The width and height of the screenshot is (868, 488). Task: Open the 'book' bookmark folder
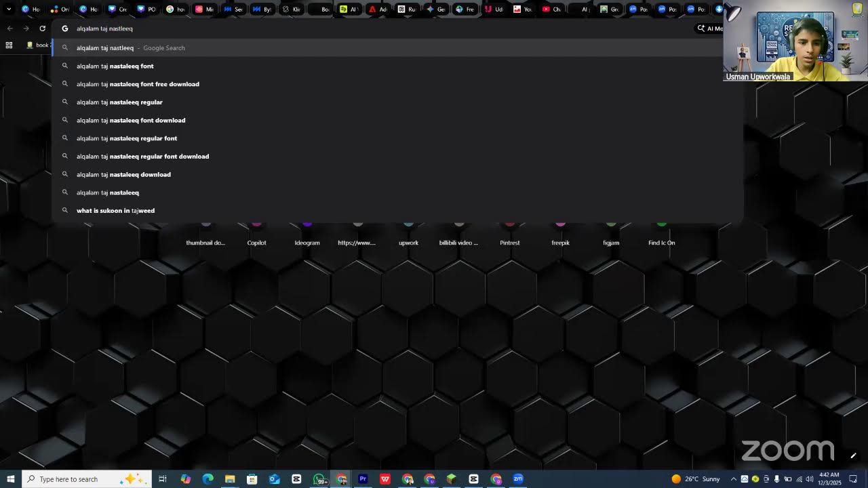coord(39,45)
